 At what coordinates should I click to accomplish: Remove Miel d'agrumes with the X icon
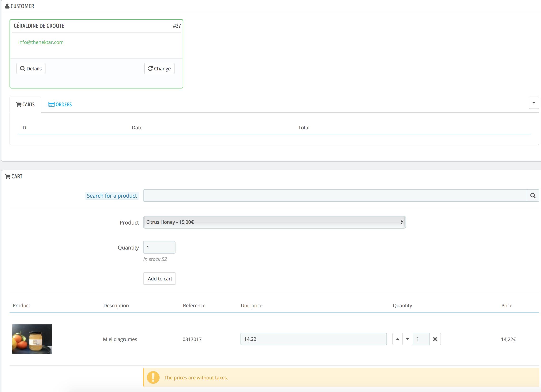[435, 339]
